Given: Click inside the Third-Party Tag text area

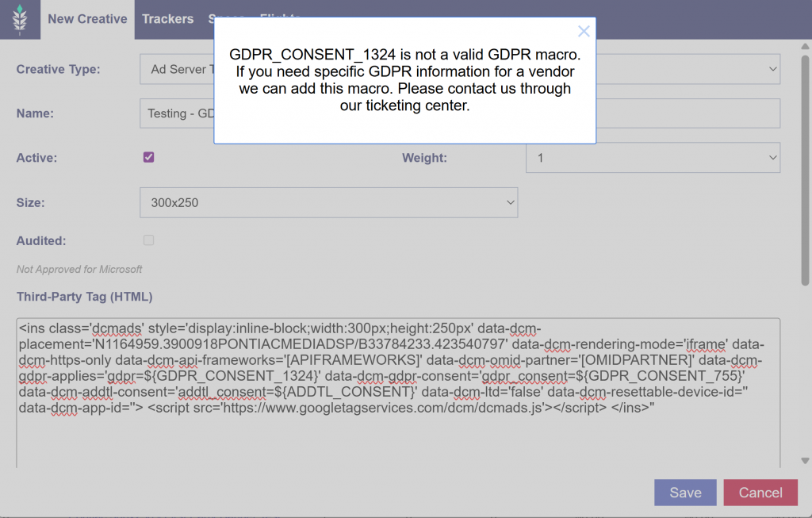Looking at the screenshot, I should [396, 436].
